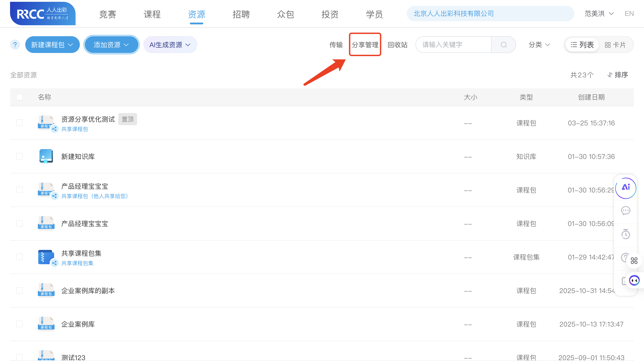Switch to 卡片 card view
644x363 pixels.
click(x=615, y=45)
